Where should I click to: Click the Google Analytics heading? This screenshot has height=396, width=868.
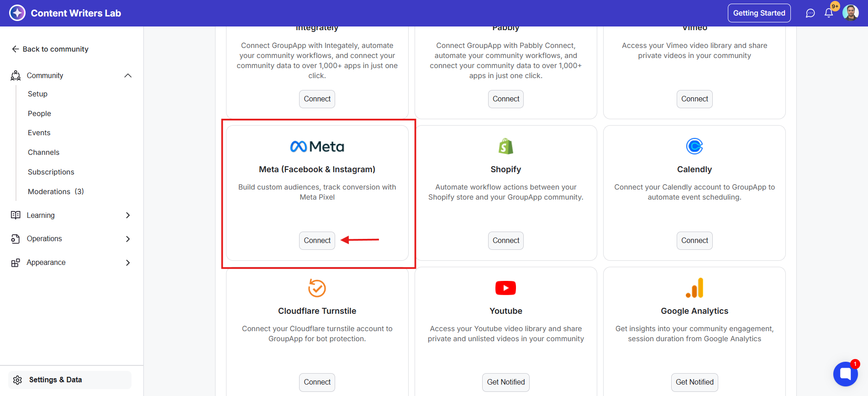click(x=694, y=311)
